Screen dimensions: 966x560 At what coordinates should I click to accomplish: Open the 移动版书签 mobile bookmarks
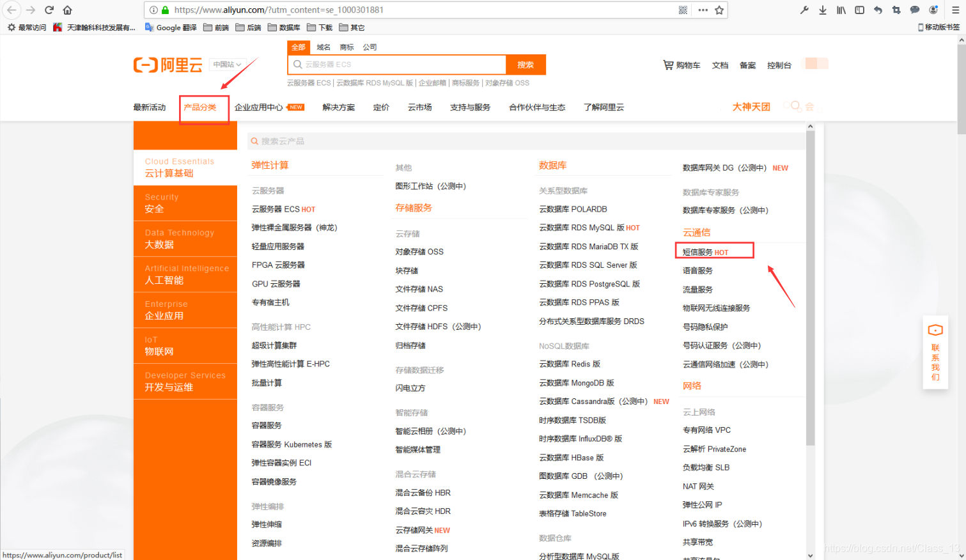[x=939, y=27]
